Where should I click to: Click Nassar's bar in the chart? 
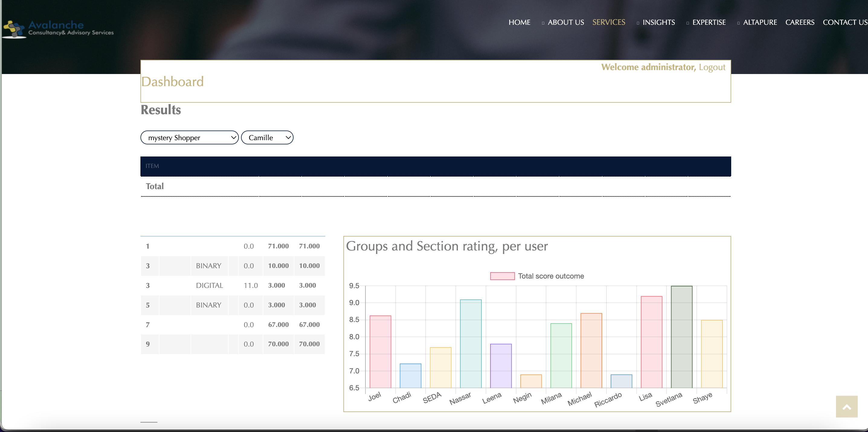470,344
